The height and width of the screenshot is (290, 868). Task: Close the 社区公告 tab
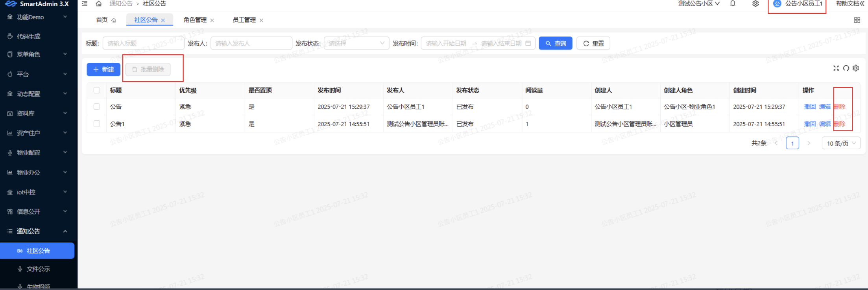coord(163,20)
